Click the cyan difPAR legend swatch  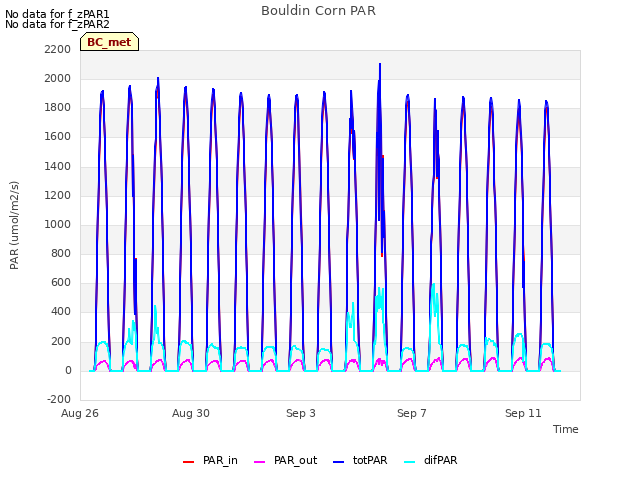click(409, 462)
